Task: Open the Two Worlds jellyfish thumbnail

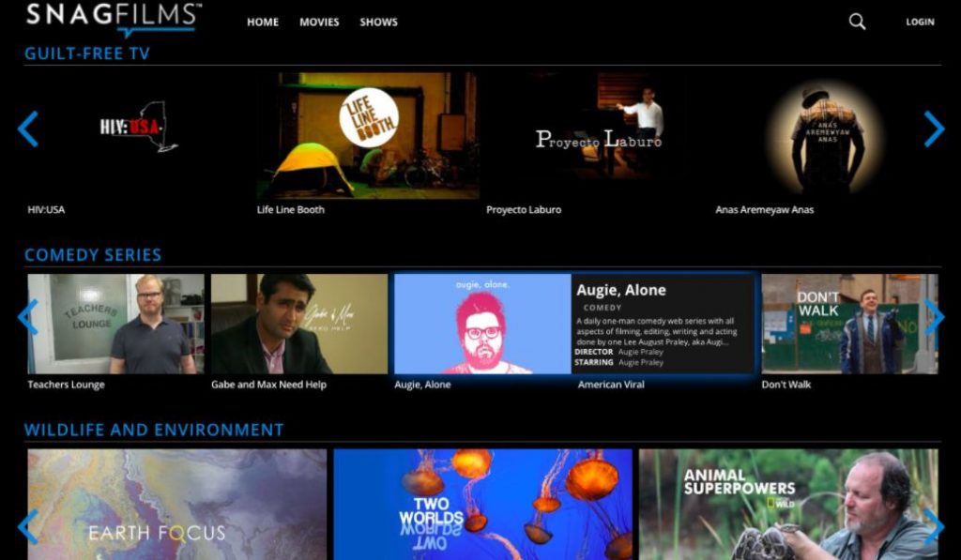Action: (x=482, y=505)
